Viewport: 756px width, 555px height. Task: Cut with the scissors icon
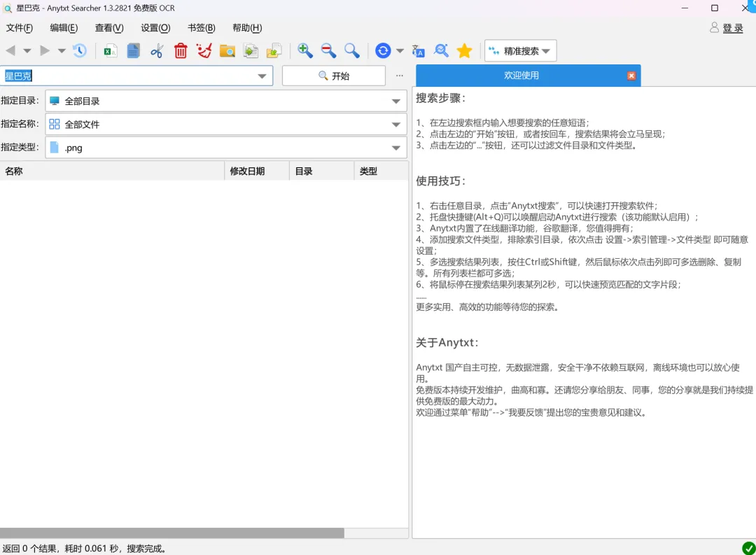(x=157, y=50)
